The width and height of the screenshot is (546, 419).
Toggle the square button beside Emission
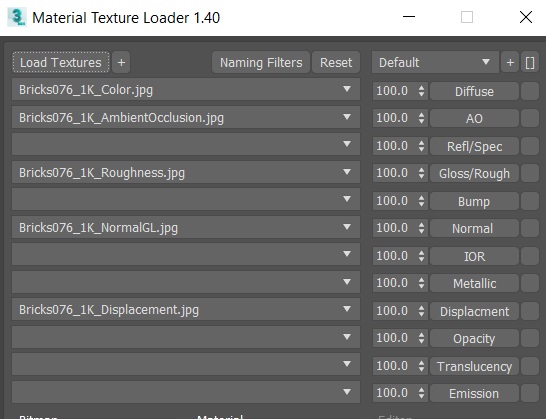530,394
